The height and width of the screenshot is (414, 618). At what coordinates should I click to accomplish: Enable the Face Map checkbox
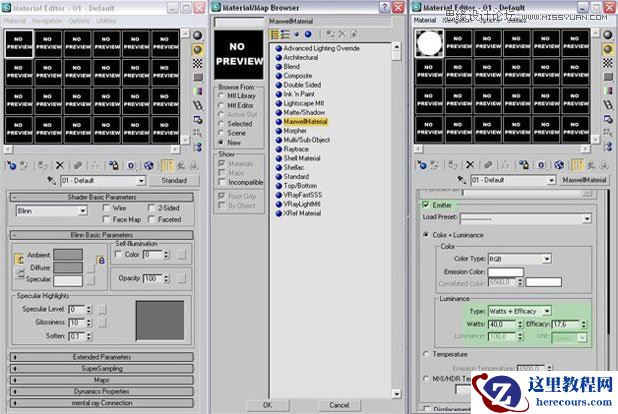pos(106,219)
